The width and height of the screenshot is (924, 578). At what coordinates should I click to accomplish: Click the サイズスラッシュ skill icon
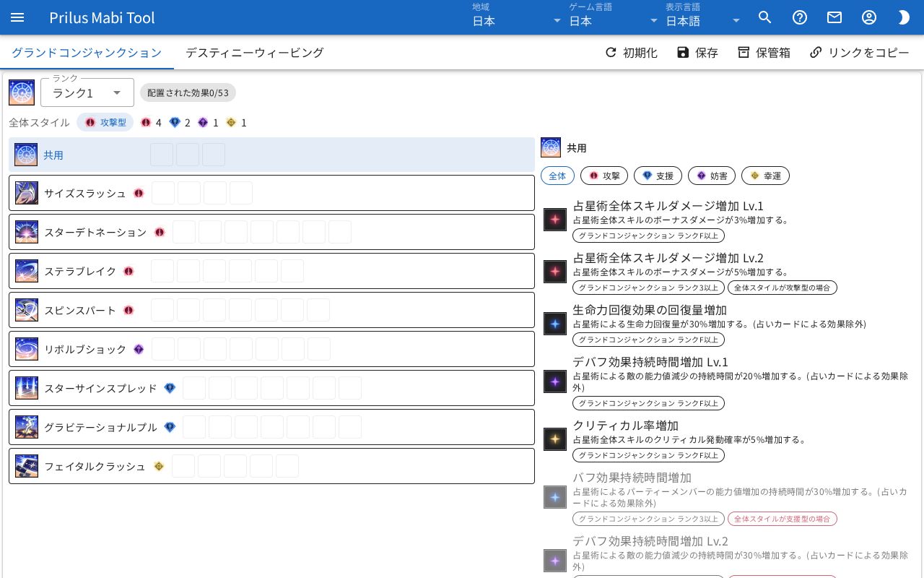pos(27,193)
